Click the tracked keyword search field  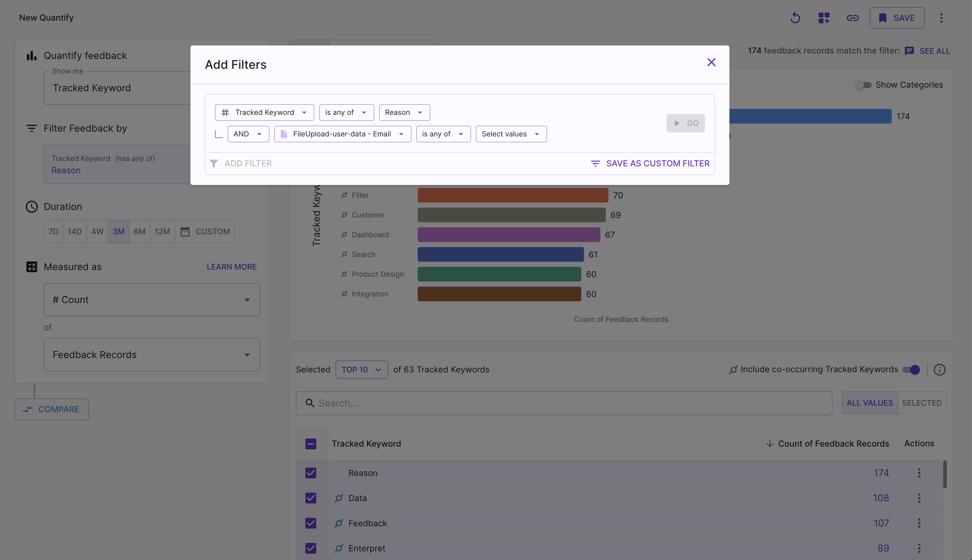(564, 403)
